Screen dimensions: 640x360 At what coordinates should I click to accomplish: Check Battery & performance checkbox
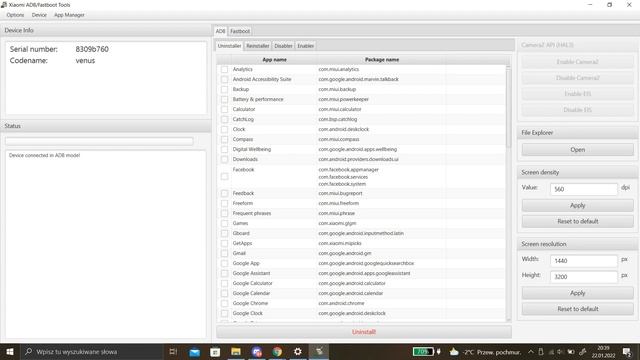coord(224,99)
